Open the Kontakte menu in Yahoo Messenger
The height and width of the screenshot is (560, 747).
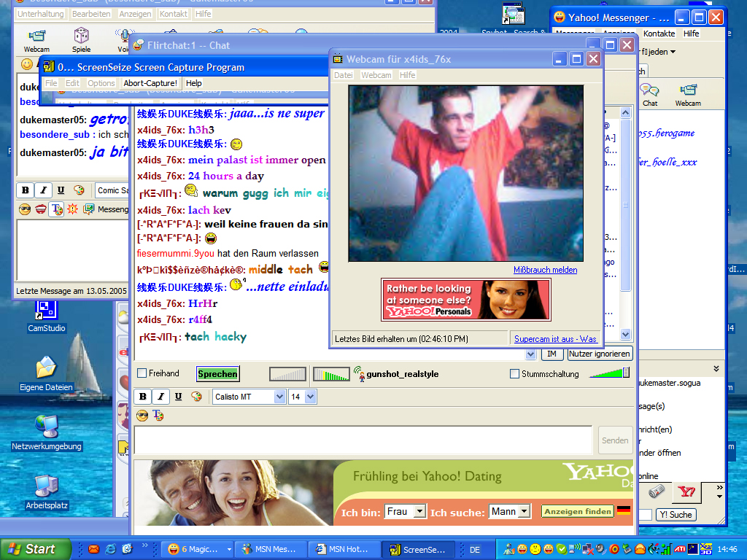coord(659,34)
